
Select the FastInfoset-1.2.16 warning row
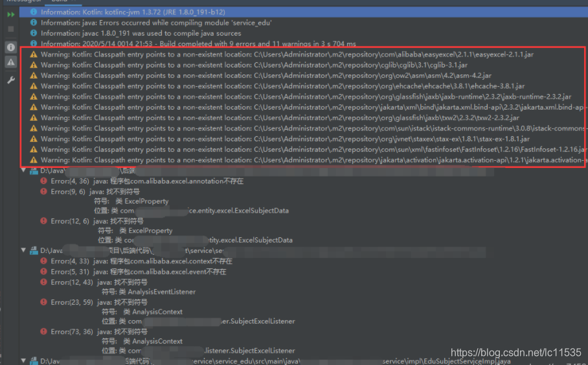(302, 150)
